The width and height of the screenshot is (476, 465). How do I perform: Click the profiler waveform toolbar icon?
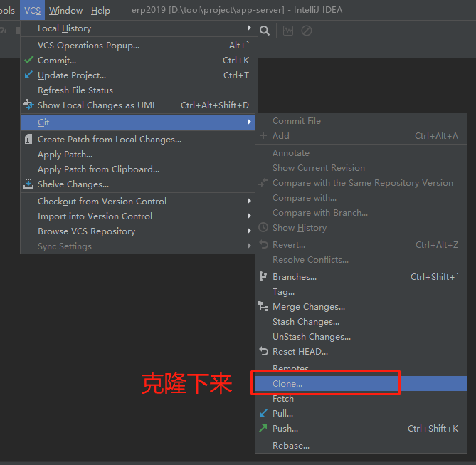pos(287,31)
